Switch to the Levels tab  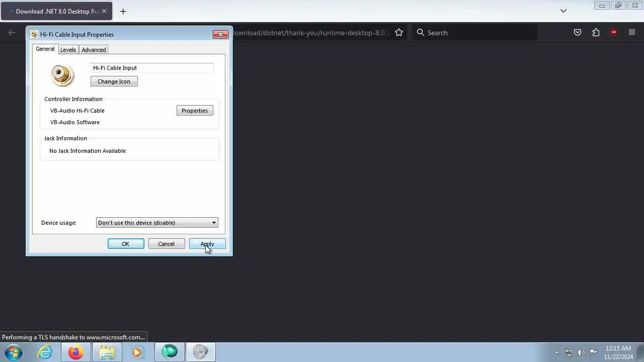pos(68,50)
